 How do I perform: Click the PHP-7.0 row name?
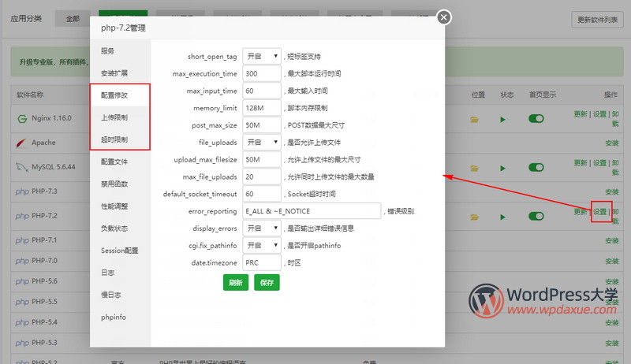point(44,260)
